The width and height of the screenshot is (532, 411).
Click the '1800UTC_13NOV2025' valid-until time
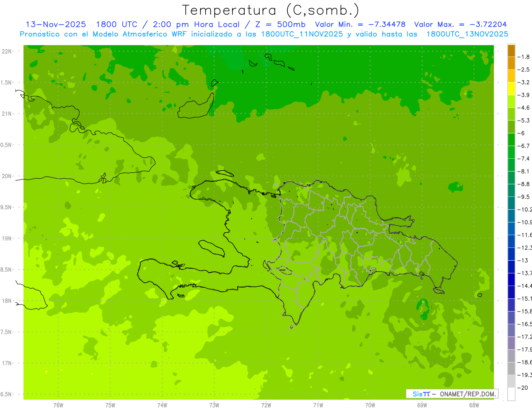pyautogui.click(x=467, y=34)
